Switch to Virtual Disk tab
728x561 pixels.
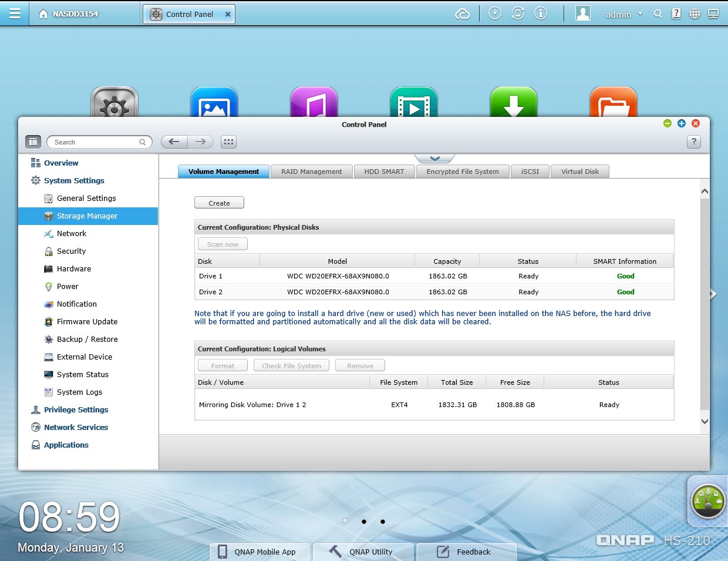pos(580,172)
